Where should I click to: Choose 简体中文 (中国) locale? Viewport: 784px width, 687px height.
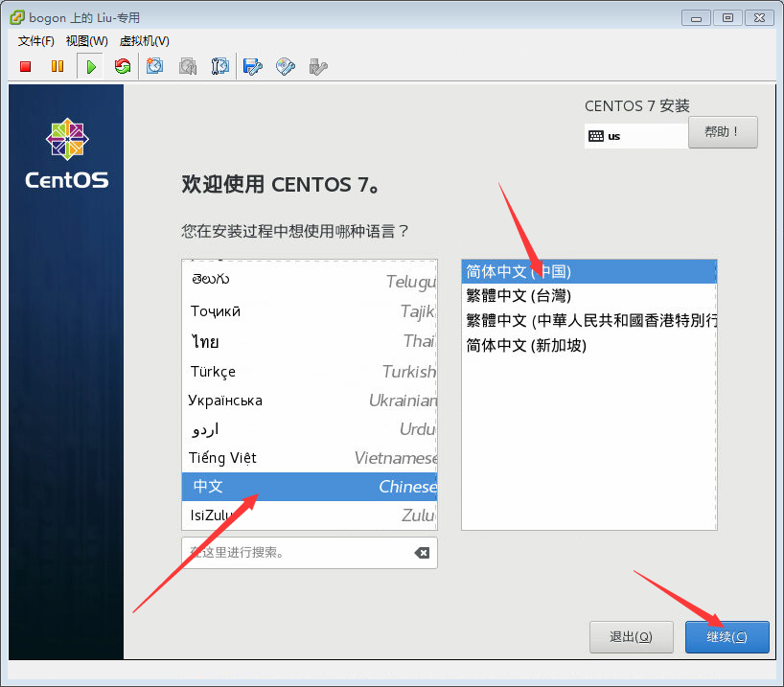coord(589,271)
